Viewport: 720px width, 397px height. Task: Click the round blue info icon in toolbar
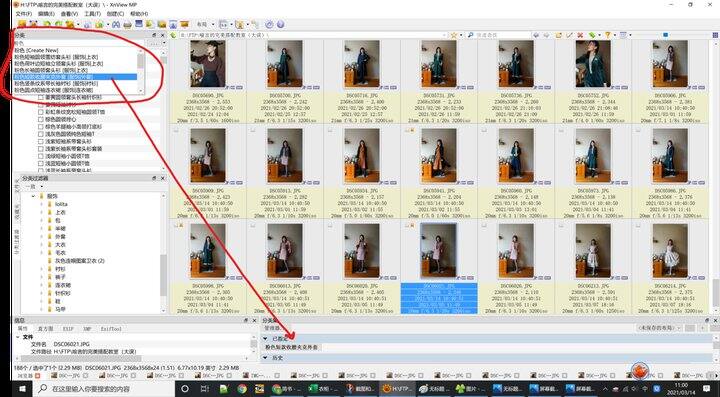pyautogui.click(x=280, y=25)
